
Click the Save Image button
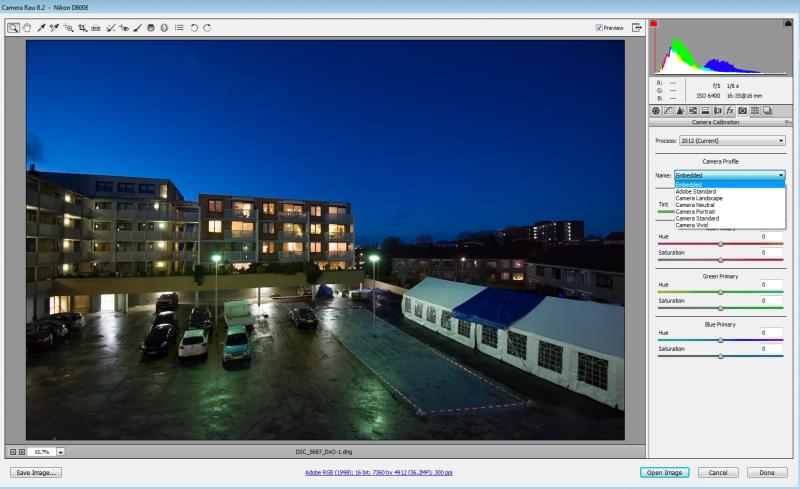tap(36, 473)
